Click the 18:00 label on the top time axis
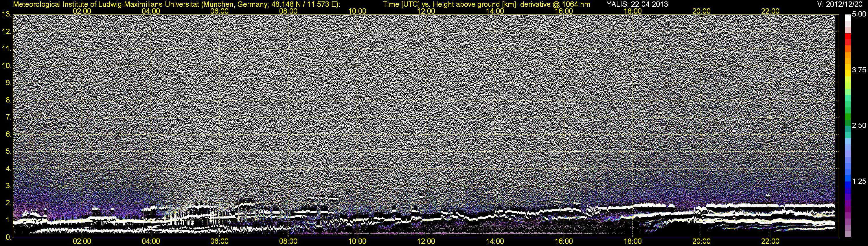The width and height of the screenshot is (868, 246). coord(632,11)
